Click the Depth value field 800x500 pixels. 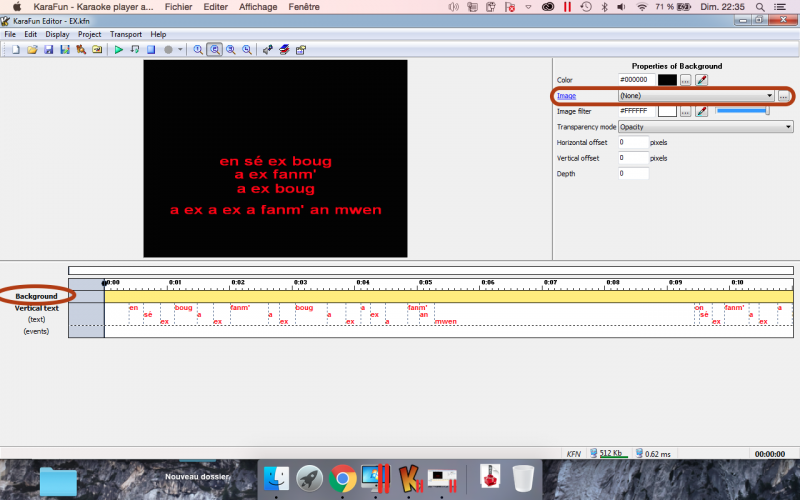(633, 173)
